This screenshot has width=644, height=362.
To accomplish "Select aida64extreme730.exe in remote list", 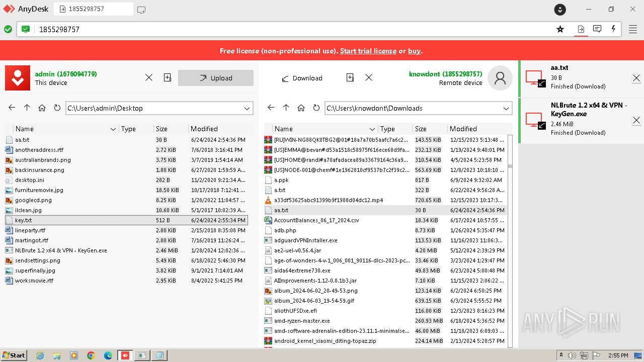I will tap(385, 270).
